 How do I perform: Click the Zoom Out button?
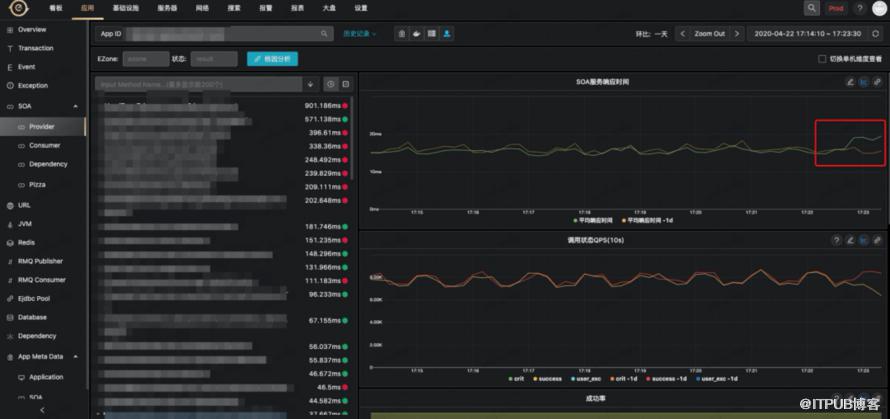click(710, 33)
